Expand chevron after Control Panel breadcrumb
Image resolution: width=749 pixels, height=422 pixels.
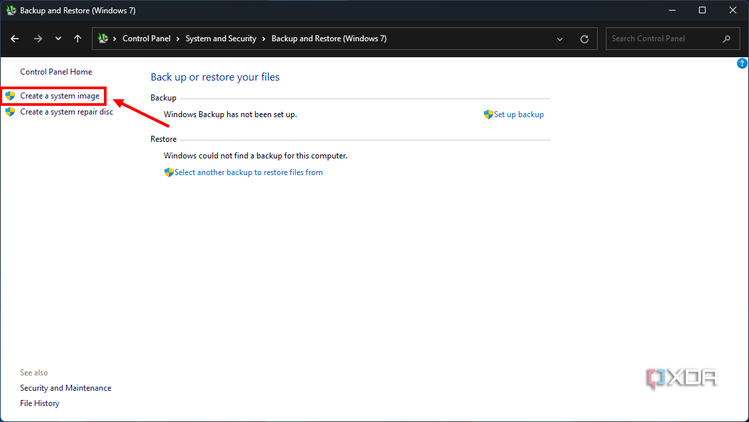point(178,39)
